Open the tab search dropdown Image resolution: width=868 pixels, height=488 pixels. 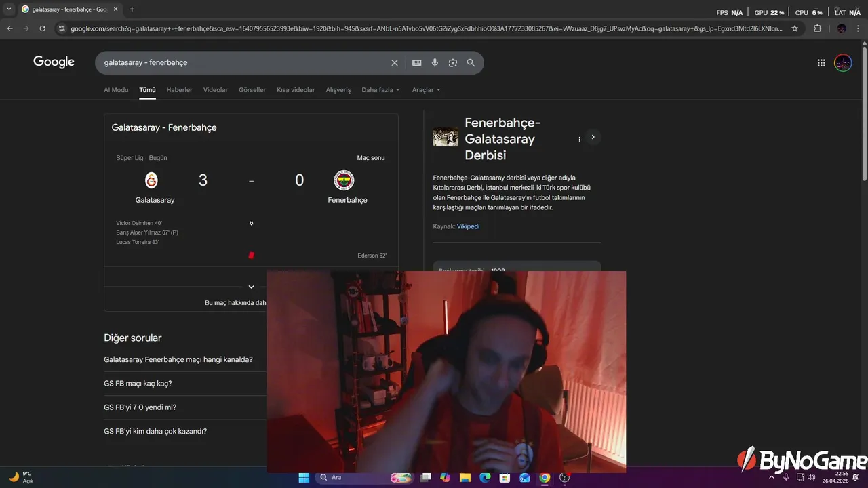pyautogui.click(x=9, y=9)
